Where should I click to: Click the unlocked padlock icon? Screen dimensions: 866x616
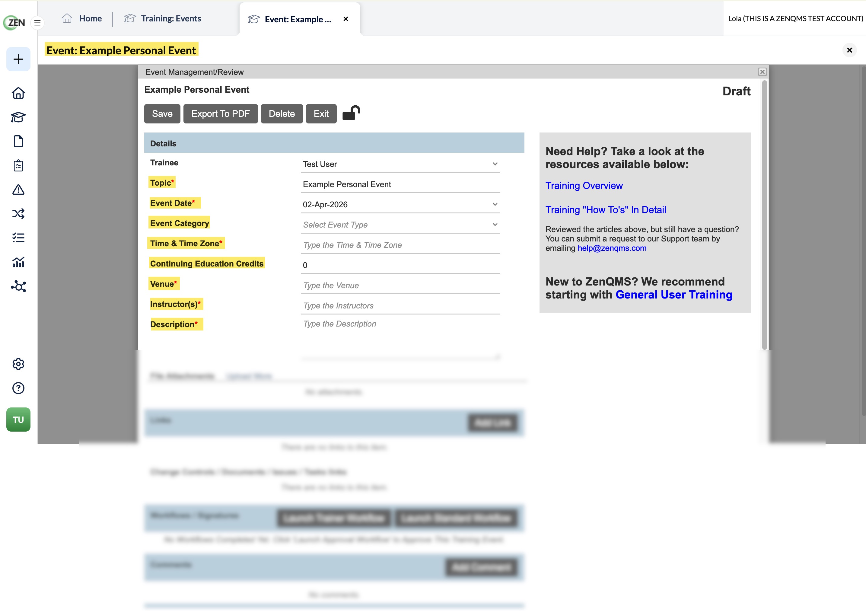click(351, 113)
